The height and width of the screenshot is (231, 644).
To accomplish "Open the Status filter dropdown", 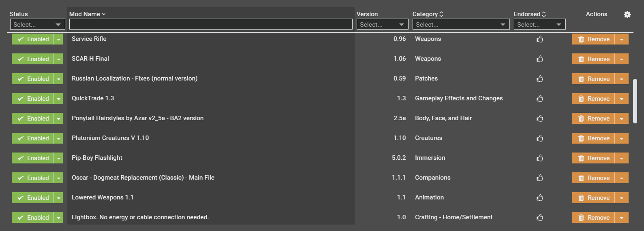I will pyautogui.click(x=37, y=25).
